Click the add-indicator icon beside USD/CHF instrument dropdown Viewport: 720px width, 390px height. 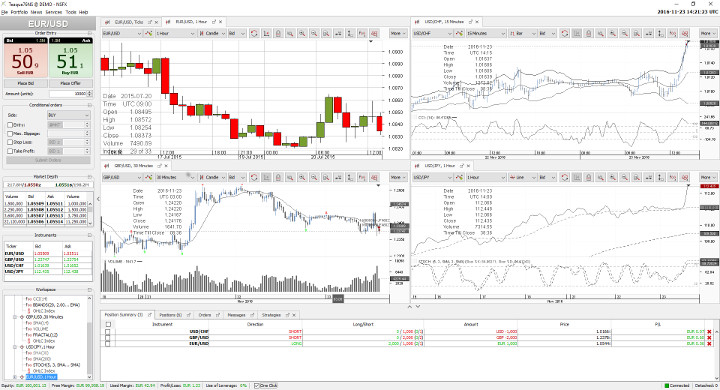[459, 34]
